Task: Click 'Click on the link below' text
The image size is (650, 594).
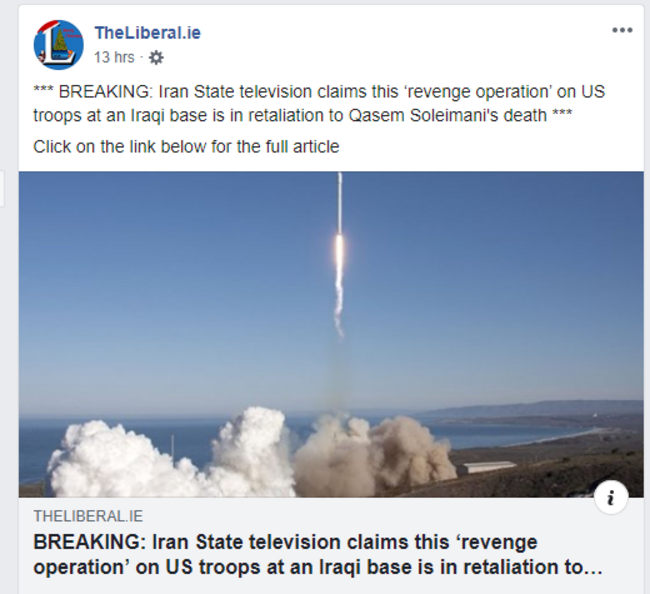Action: coord(186,147)
